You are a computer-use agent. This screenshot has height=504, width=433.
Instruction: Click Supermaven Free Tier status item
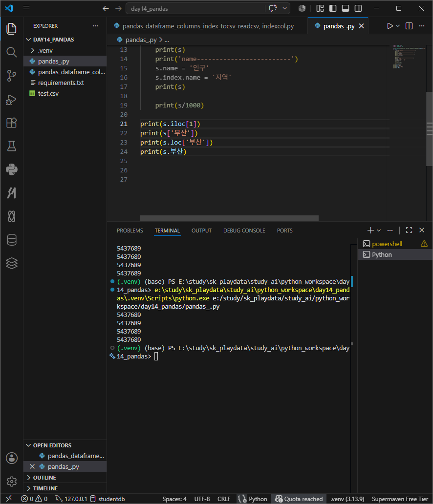400,499
